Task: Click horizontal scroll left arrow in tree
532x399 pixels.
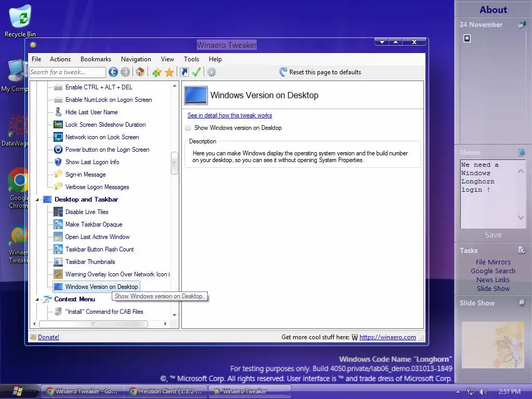Action: [x=34, y=324]
